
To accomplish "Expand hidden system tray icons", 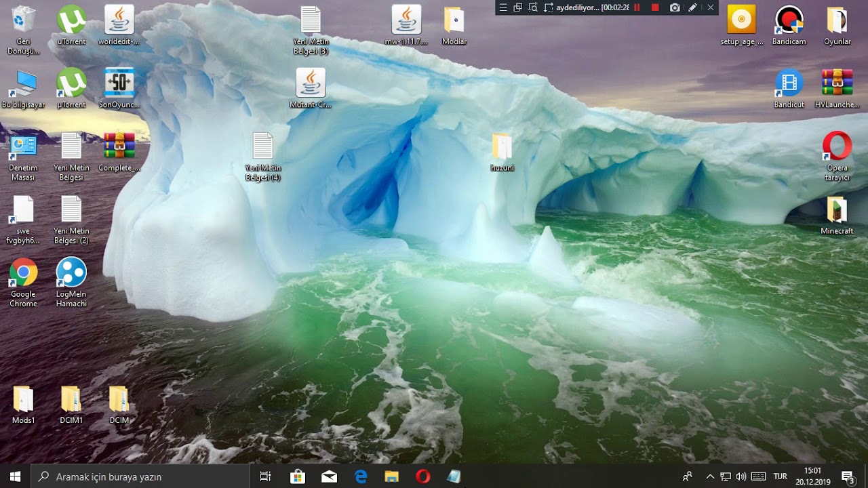I will click(710, 476).
